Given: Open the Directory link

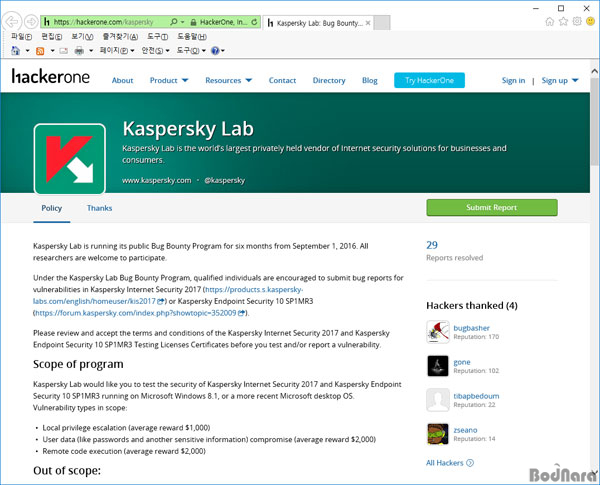Looking at the screenshot, I should tap(329, 80).
